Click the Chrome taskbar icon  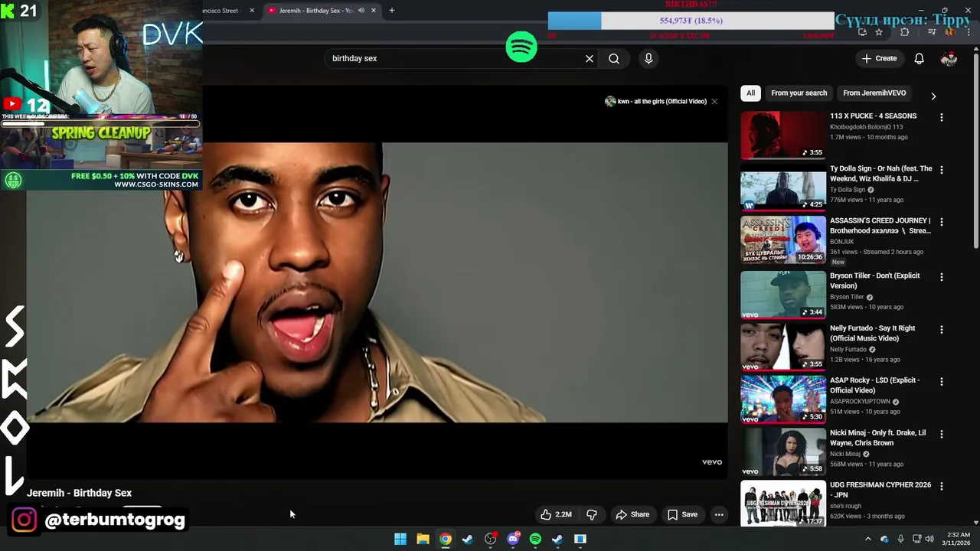pyautogui.click(x=446, y=539)
